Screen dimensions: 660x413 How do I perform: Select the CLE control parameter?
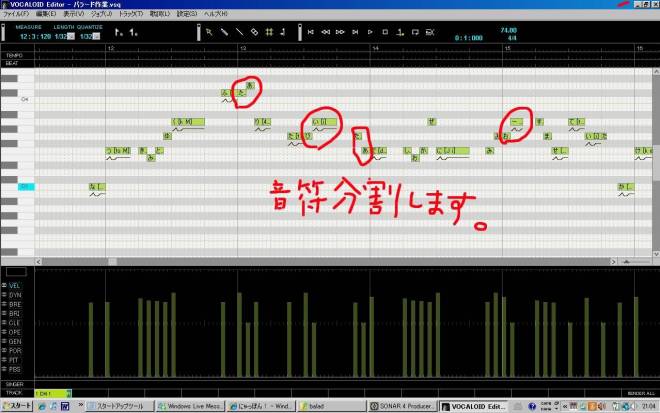coord(14,323)
